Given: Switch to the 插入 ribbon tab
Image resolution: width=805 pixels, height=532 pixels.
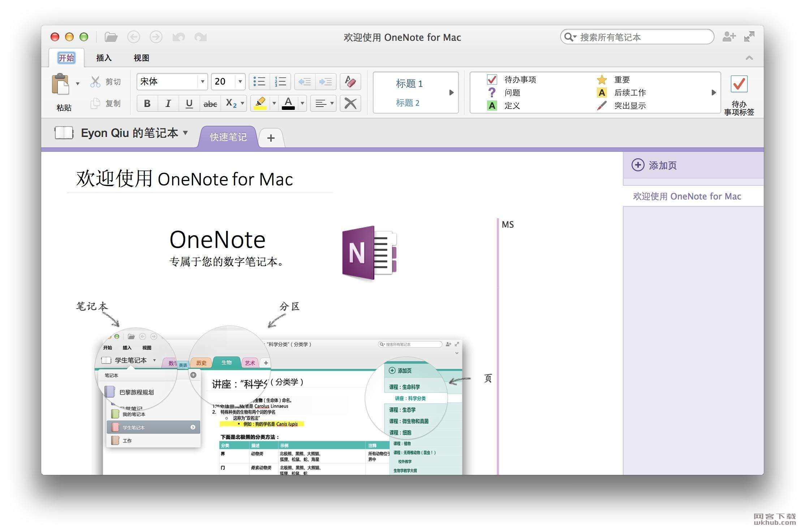Looking at the screenshot, I should (104, 58).
